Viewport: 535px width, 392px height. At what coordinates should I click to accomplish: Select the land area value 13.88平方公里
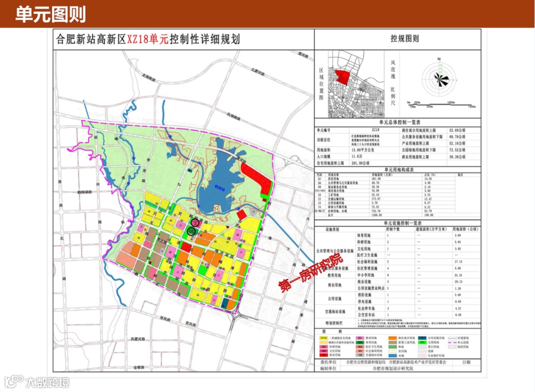coord(363,150)
